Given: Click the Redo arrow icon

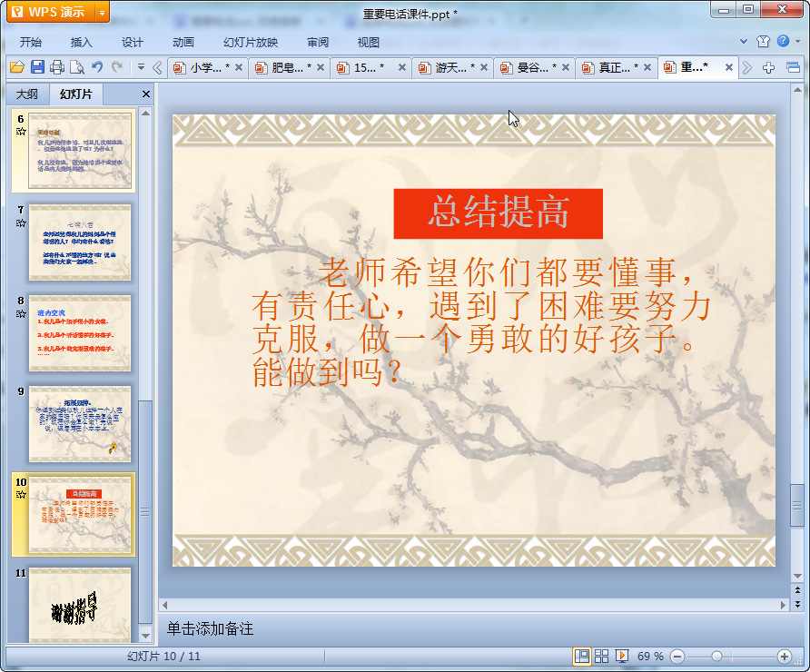Looking at the screenshot, I should [117, 67].
